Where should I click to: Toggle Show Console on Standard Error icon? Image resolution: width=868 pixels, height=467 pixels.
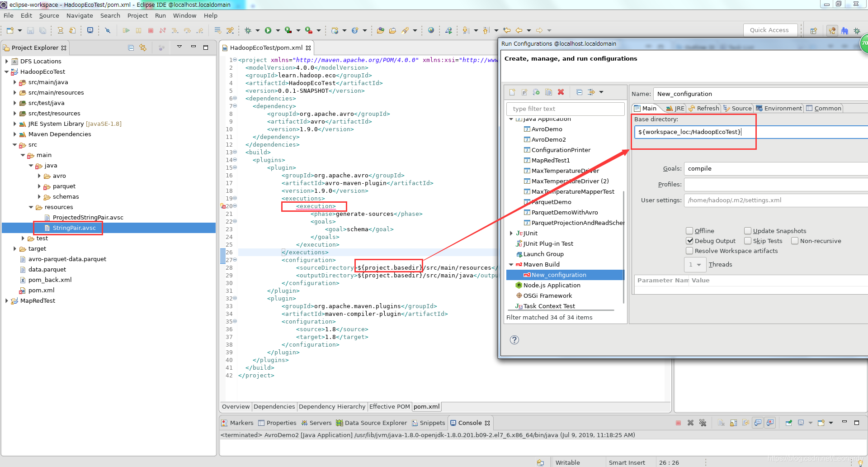(x=770, y=423)
